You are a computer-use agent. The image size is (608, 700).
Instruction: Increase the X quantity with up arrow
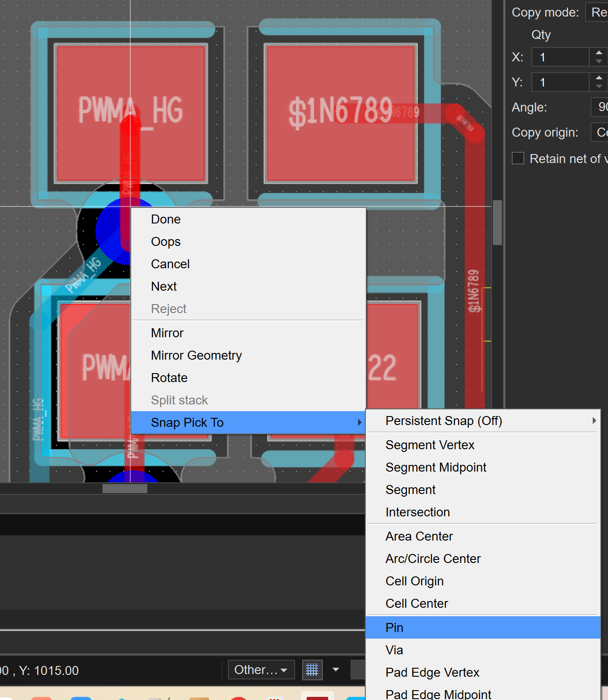[x=599, y=53]
